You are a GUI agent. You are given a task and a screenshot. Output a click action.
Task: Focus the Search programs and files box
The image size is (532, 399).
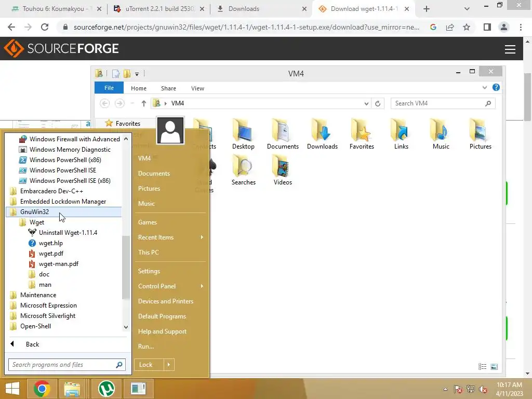click(x=67, y=365)
